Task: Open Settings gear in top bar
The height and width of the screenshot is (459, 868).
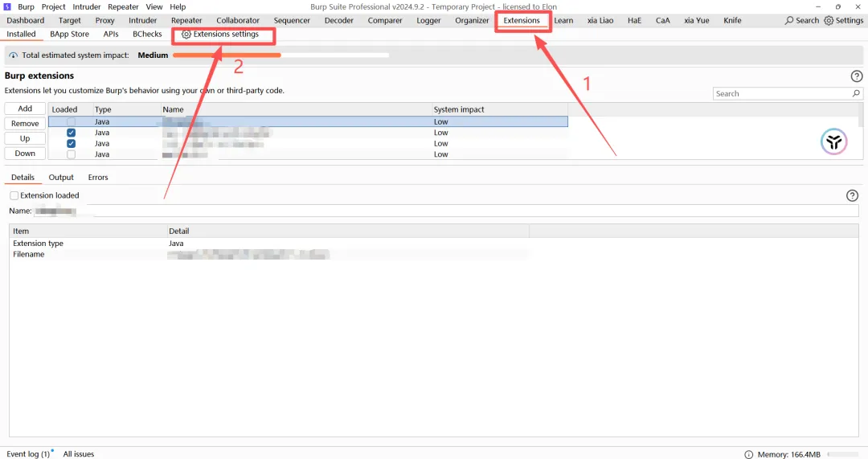Action: coord(828,20)
